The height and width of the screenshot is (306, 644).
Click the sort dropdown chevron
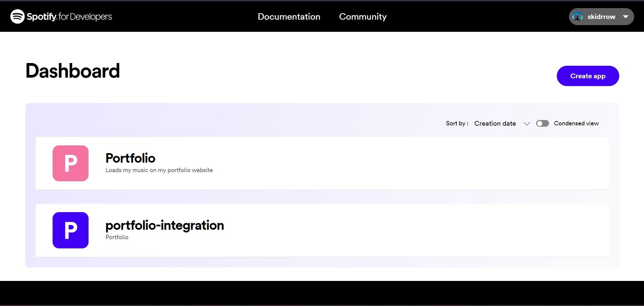pyautogui.click(x=527, y=124)
